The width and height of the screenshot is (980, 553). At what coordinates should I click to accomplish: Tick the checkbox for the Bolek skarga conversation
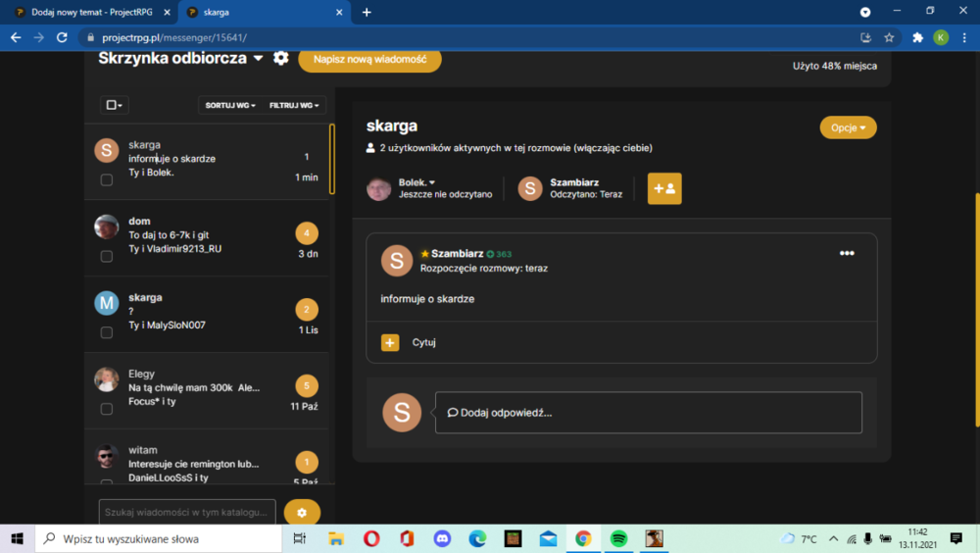(x=107, y=180)
